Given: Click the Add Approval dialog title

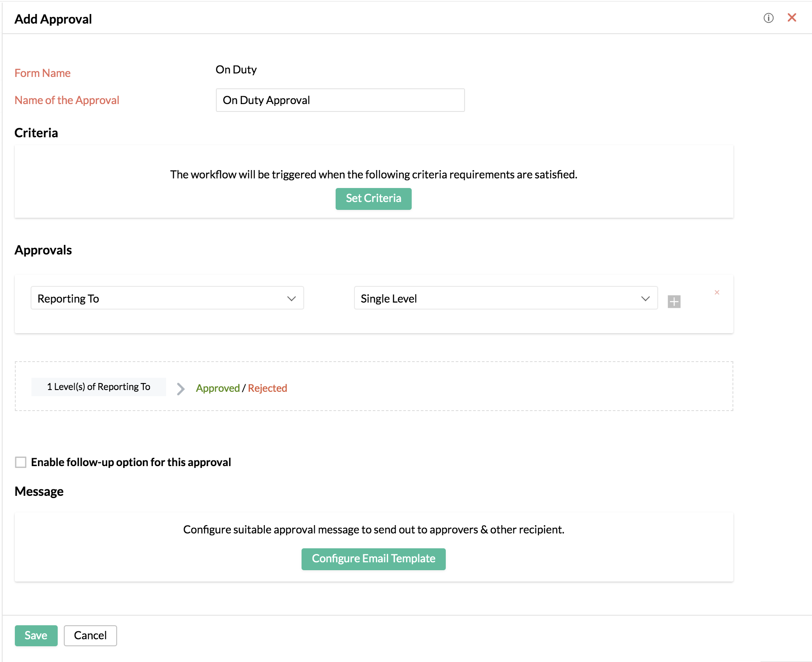Looking at the screenshot, I should pos(53,19).
